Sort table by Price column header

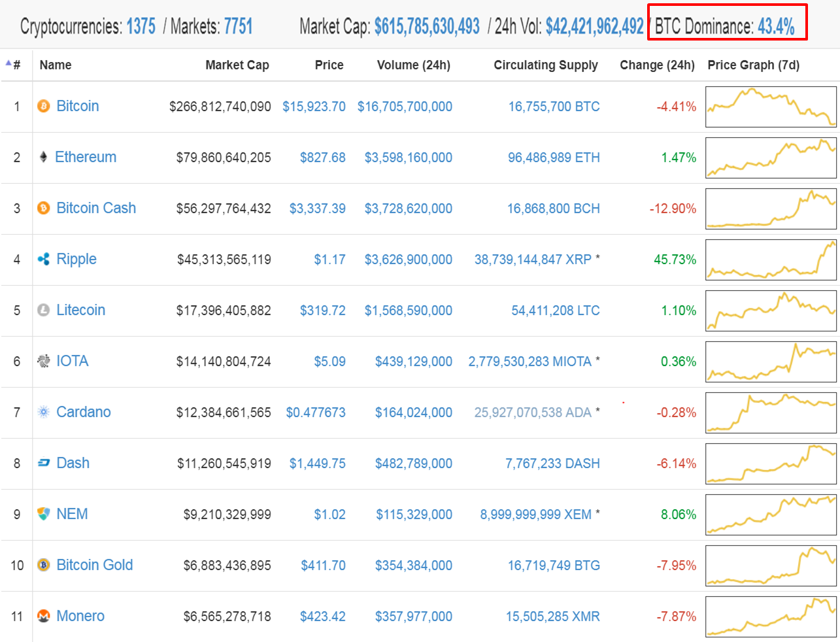tap(329, 65)
